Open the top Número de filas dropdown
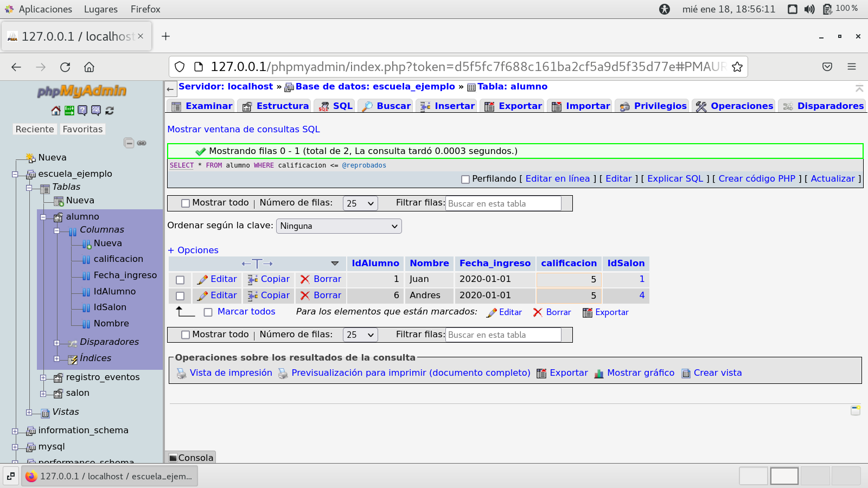 point(360,203)
